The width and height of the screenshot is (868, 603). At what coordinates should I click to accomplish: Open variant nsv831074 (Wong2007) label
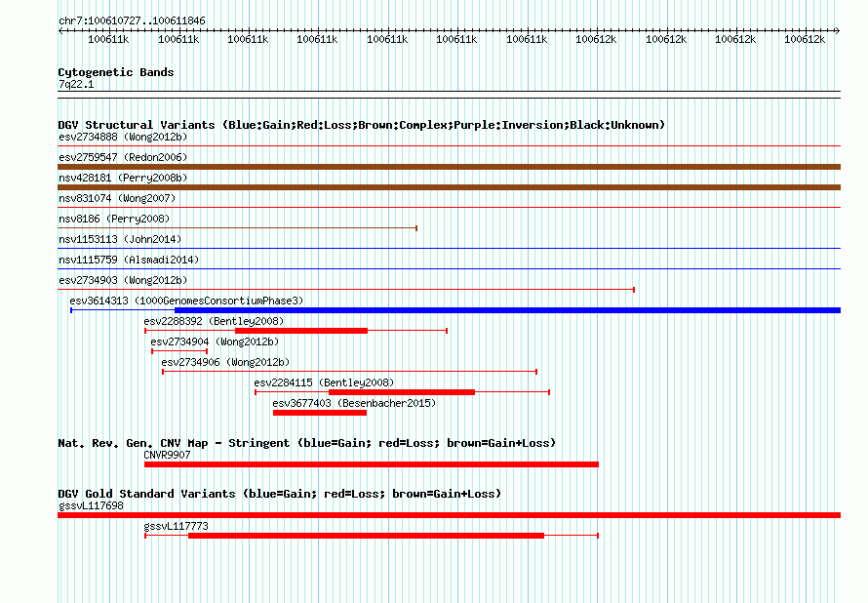click(117, 198)
